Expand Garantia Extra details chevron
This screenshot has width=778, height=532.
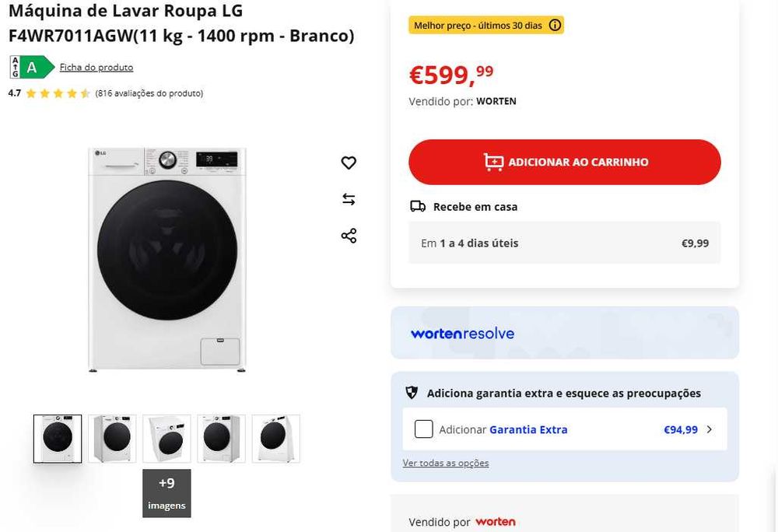[710, 429]
